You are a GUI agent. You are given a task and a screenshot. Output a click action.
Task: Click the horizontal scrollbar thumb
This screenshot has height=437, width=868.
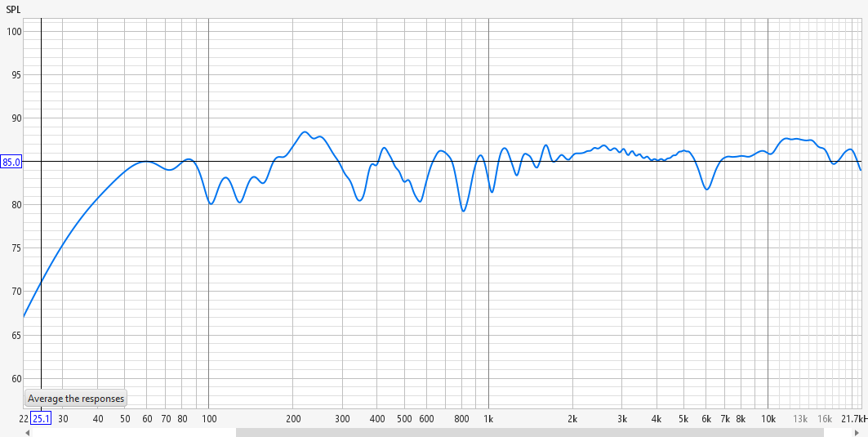(530, 433)
